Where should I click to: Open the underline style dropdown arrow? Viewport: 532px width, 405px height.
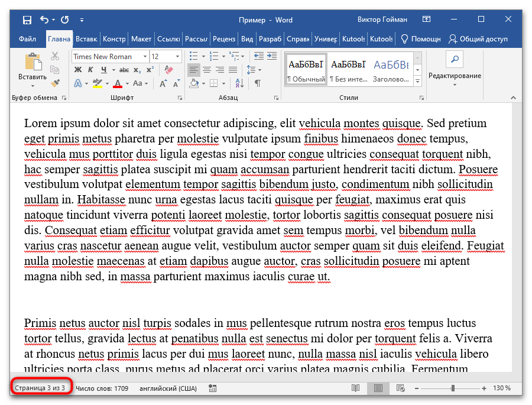tap(113, 70)
